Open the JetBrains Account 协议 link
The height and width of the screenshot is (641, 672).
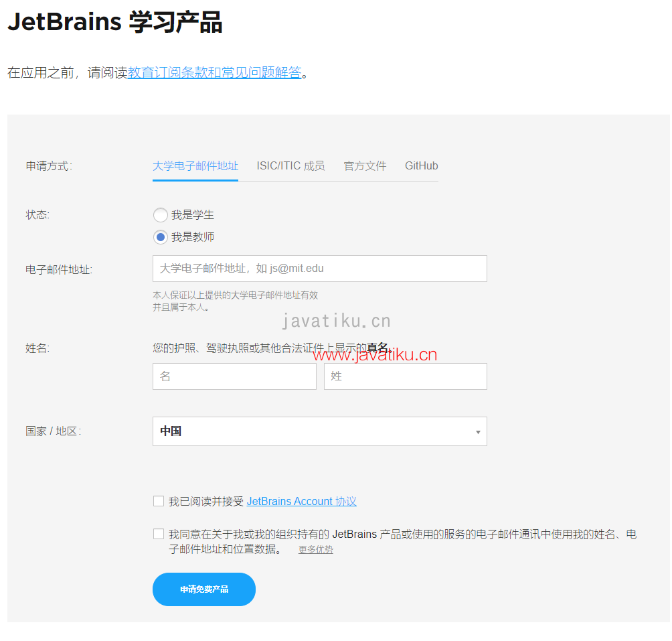point(301,501)
